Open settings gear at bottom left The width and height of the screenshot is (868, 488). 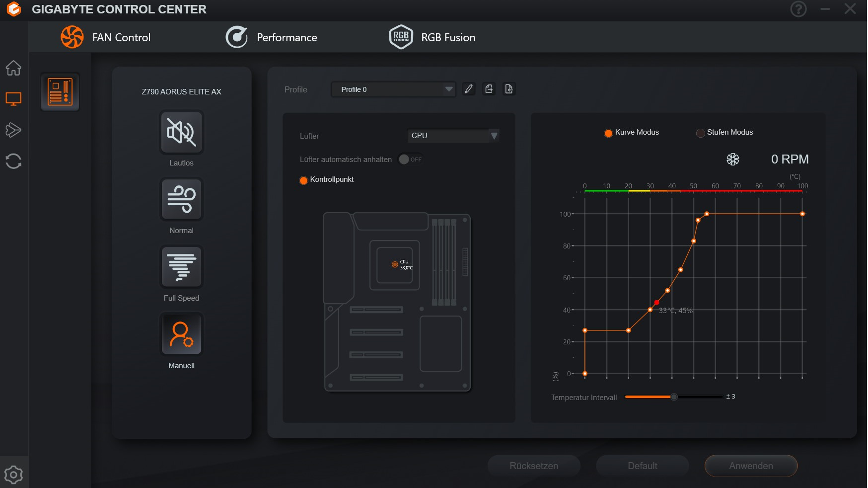coord(13,475)
